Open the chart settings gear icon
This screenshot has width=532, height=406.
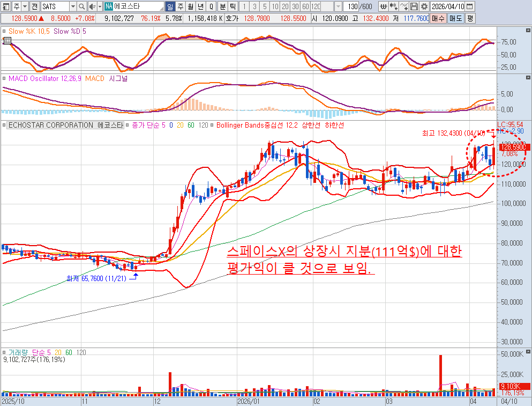pos(424,6)
